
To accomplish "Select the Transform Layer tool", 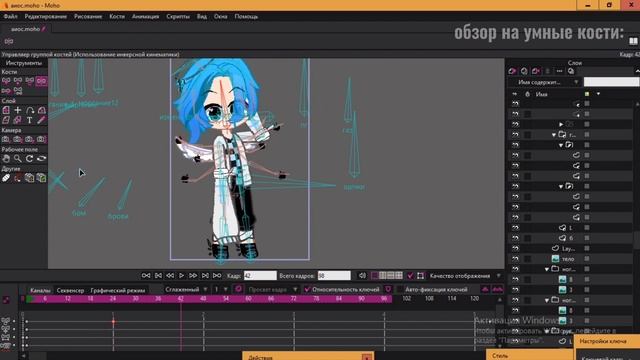I will click(6, 110).
